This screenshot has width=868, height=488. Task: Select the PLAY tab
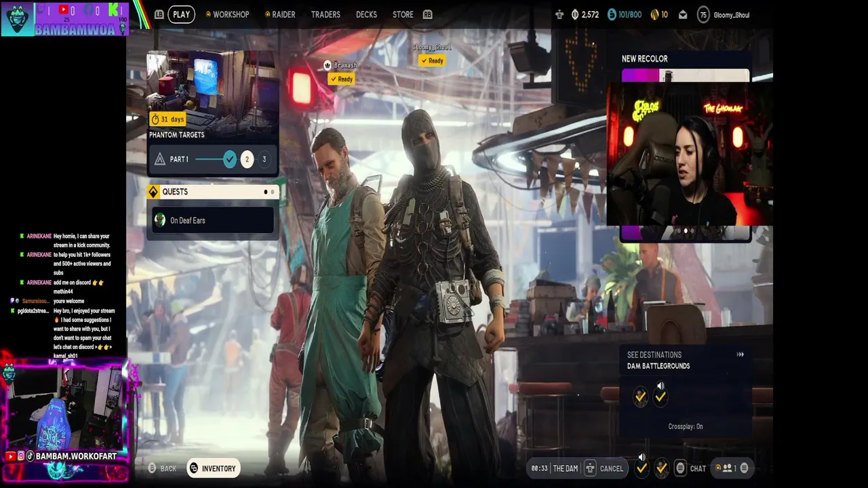click(181, 14)
